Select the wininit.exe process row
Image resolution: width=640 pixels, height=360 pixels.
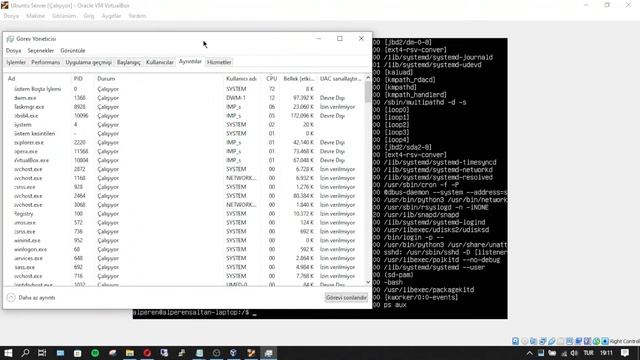(184, 240)
